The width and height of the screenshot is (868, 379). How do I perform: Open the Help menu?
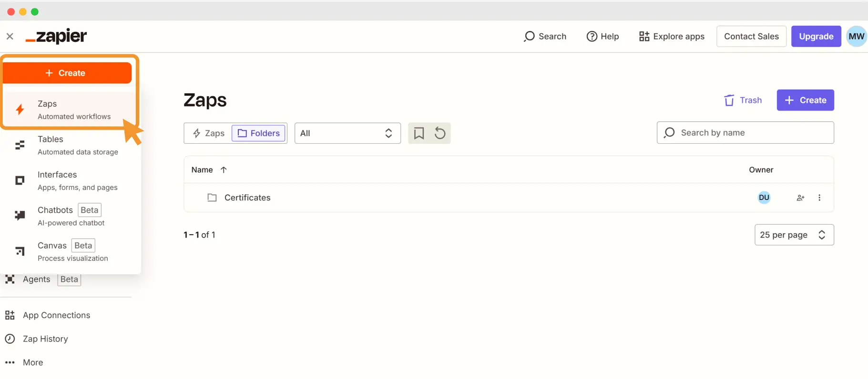point(602,36)
